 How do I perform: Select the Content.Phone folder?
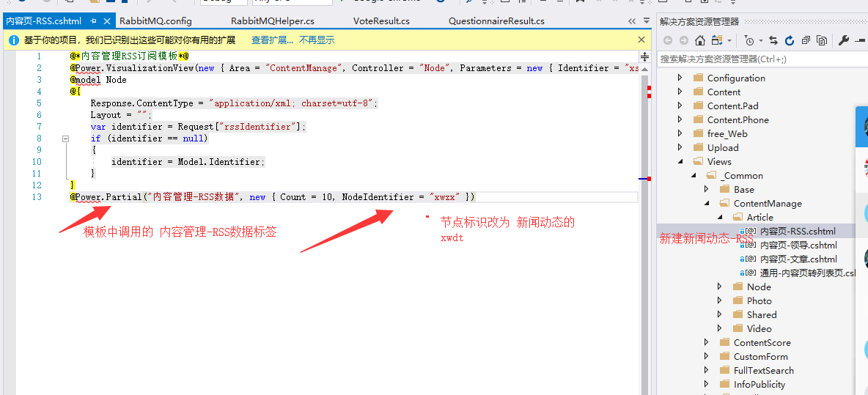738,119
